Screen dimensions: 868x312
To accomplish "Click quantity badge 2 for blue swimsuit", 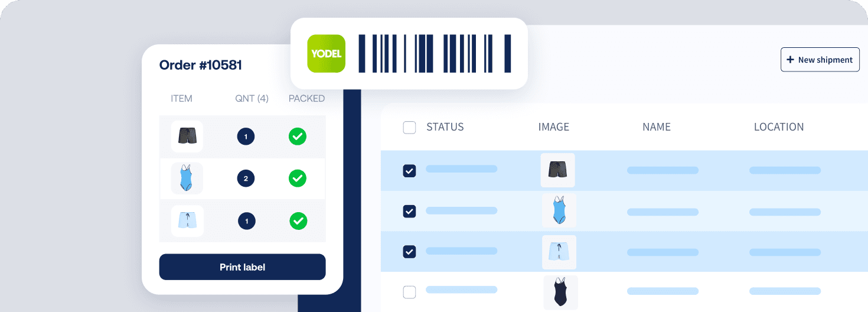I will coord(246,178).
